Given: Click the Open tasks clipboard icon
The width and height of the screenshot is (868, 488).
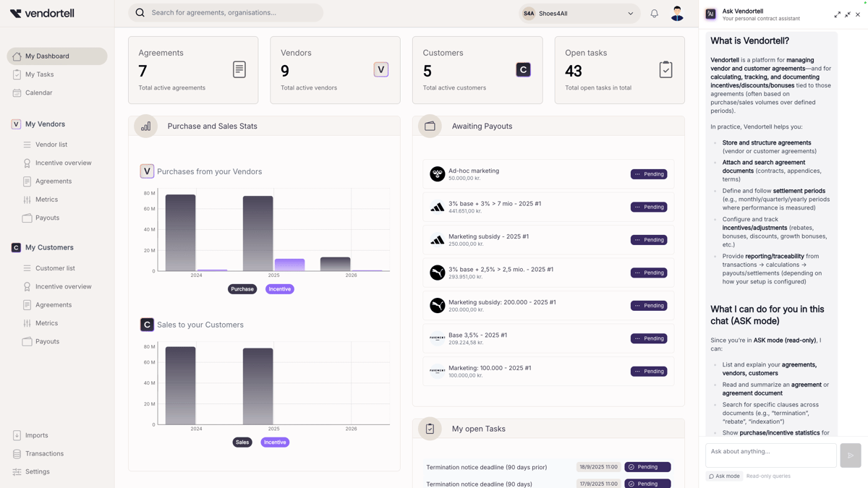Looking at the screenshot, I should tap(665, 69).
